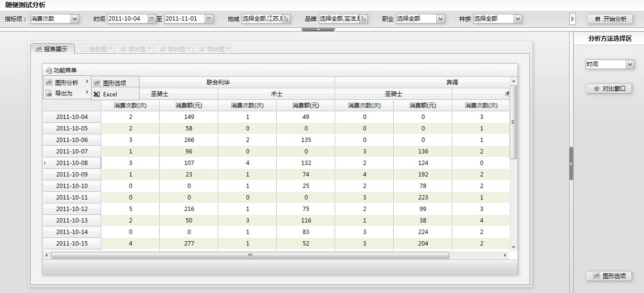Click the horizontal scrollbar right arrow
The height and width of the screenshot is (293, 644).
point(505,255)
